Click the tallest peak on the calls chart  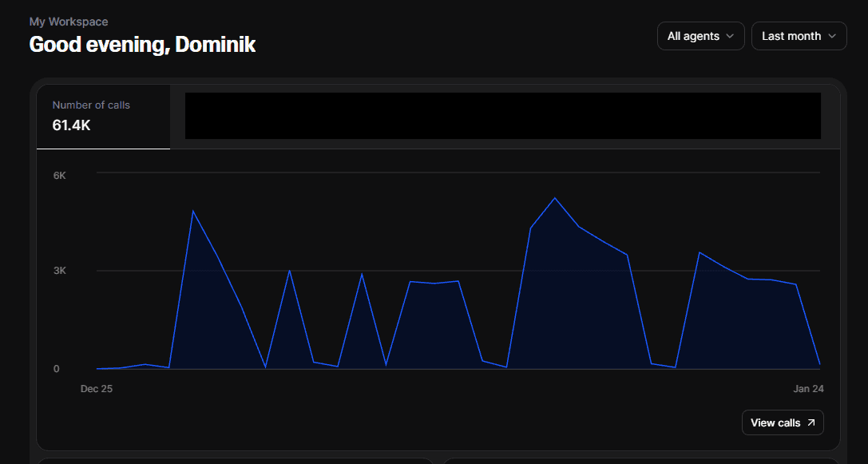[555, 198]
